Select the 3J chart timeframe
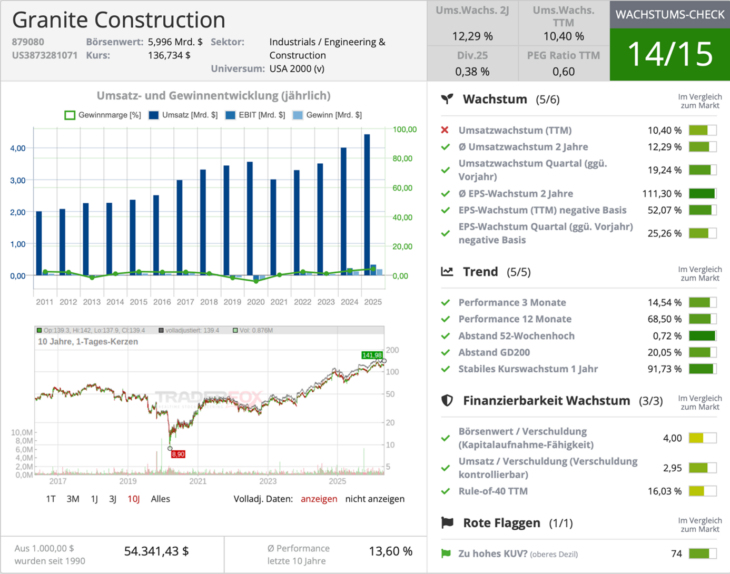Viewport: 730px width, 574px height. coord(113,499)
